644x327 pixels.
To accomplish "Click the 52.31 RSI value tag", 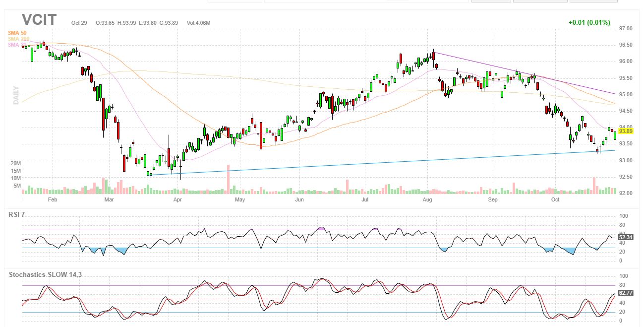I will 626,237.
